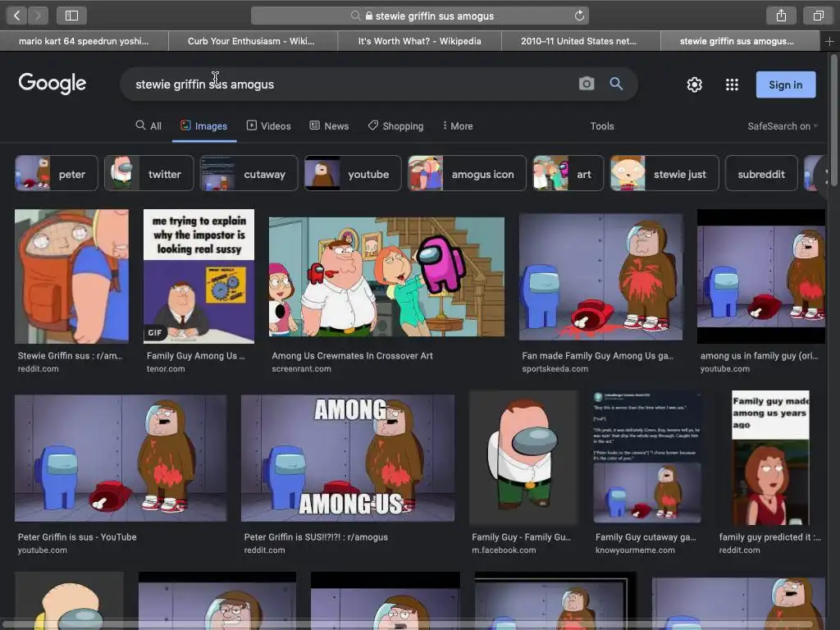Switch to mario kart 64 speedrun tab
This screenshot has height=630, width=840.
(84, 41)
